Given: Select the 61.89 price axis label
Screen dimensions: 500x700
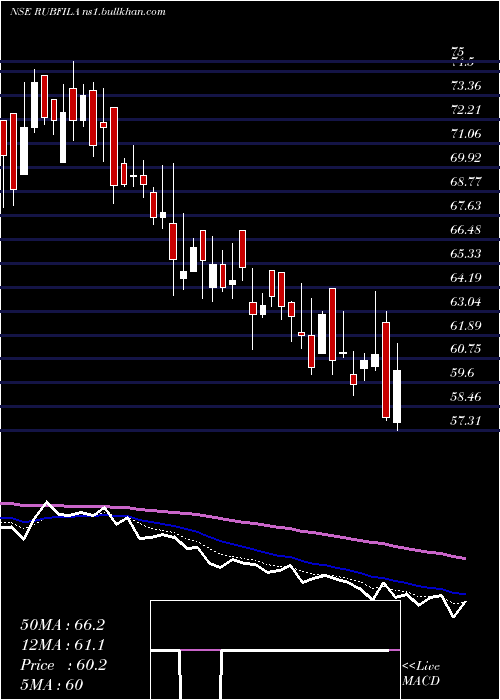Looking at the screenshot, I should pyautogui.click(x=466, y=325).
